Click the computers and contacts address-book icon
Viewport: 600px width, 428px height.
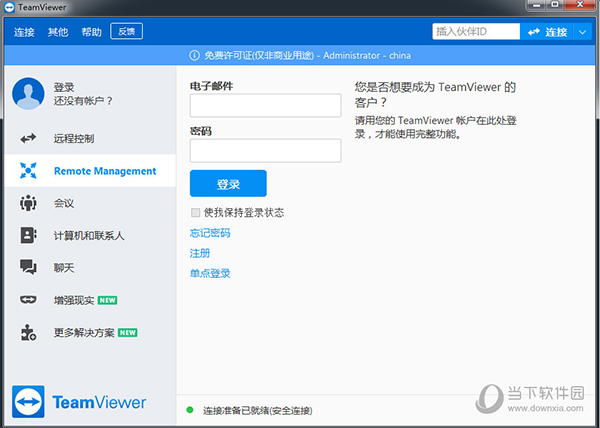pos(28,235)
